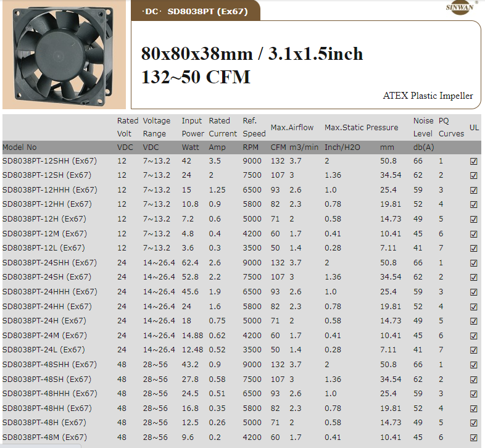Uncheck UL box for SD8038PT-48M (Ex67)
Viewport: 485px width, 448px height.
click(473, 438)
